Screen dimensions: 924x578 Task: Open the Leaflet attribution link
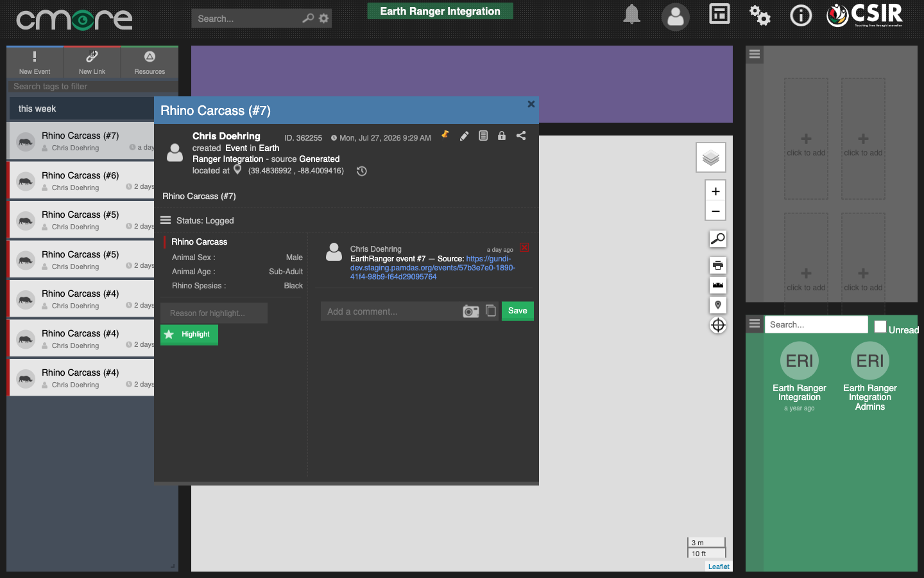(719, 566)
